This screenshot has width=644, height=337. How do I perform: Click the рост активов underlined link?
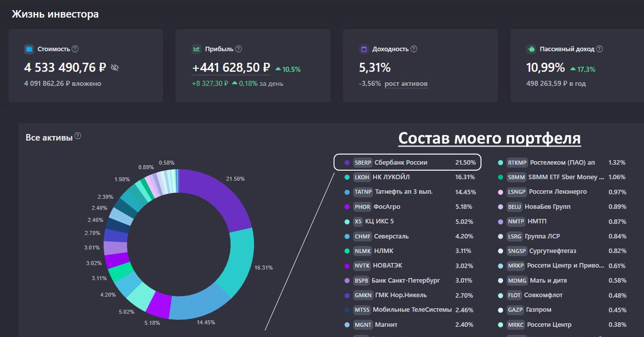[406, 84]
